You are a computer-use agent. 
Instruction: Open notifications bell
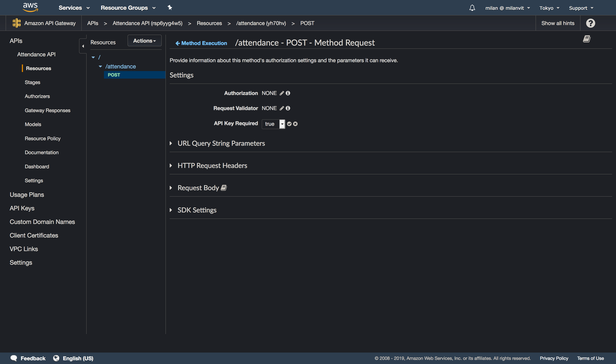[x=472, y=8]
